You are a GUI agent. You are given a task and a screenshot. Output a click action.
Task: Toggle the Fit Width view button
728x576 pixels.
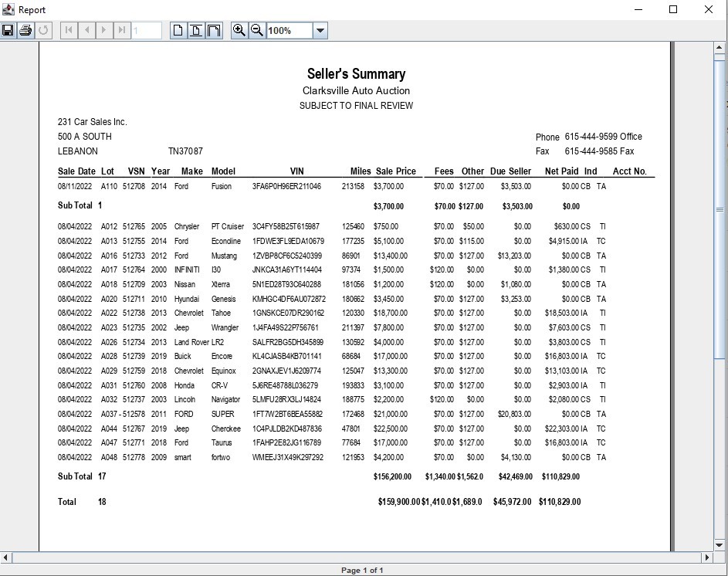(x=214, y=30)
